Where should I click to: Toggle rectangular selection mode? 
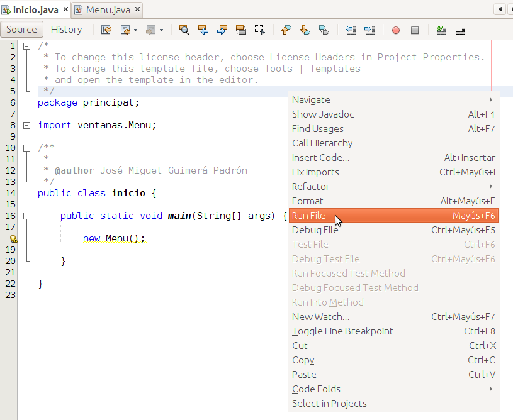pyautogui.click(x=258, y=30)
